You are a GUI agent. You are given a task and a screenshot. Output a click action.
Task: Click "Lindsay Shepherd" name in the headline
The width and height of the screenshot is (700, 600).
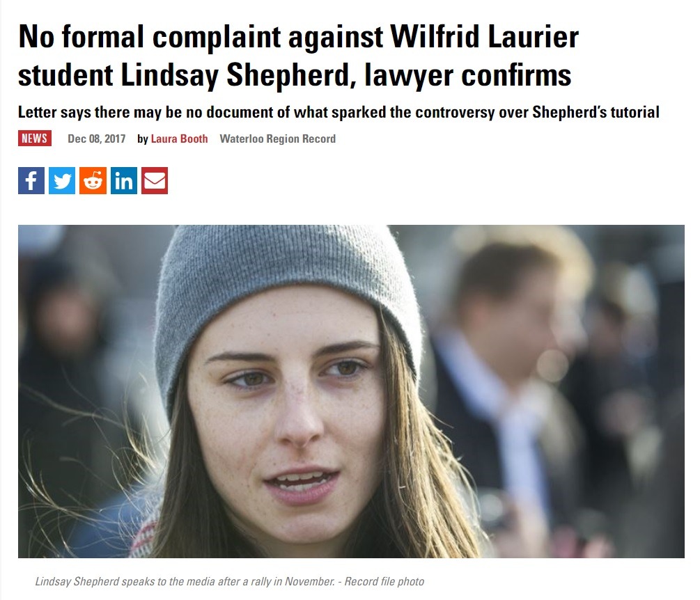click(x=235, y=75)
